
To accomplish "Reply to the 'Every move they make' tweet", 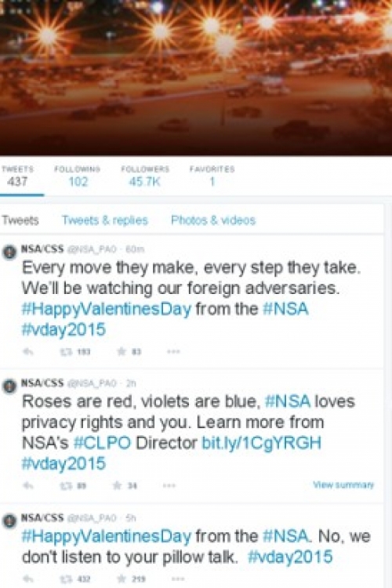I will click(x=28, y=352).
